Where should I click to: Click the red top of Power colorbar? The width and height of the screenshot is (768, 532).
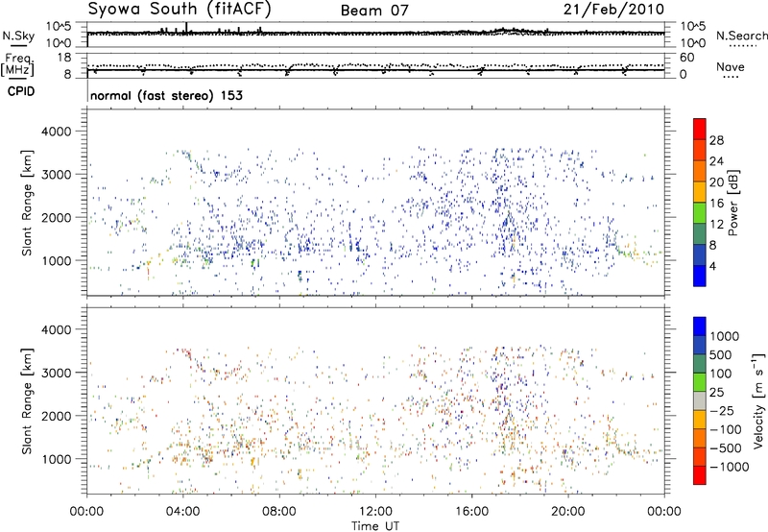(700, 129)
